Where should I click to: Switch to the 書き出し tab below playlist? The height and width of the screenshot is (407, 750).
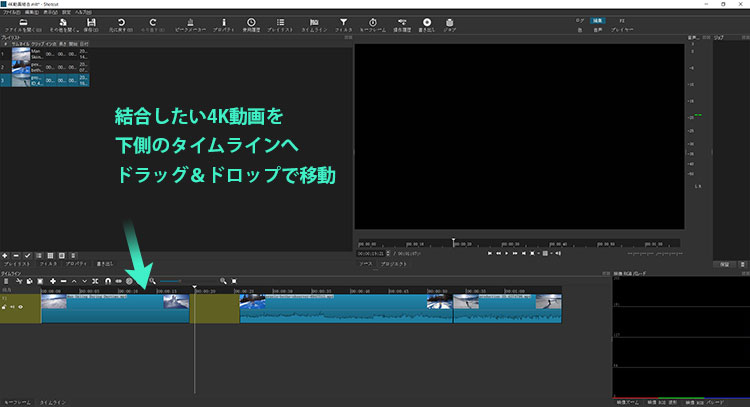coord(105,264)
